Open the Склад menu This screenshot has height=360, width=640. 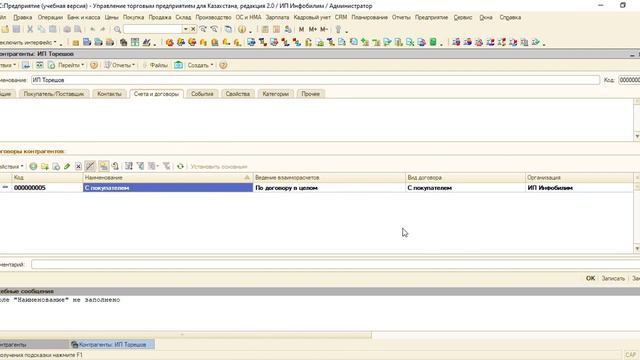tap(183, 18)
